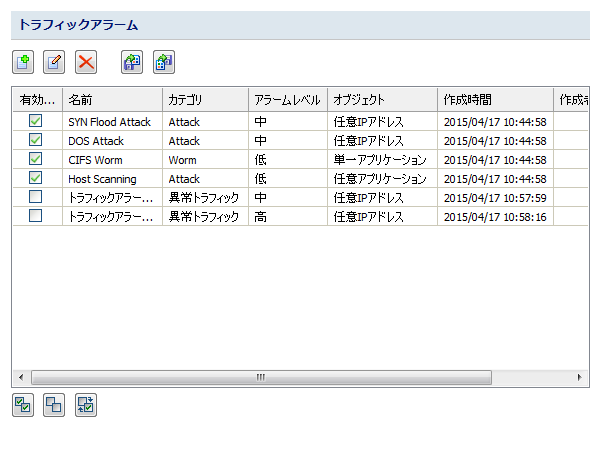Click the アラームレベル column header
The width and height of the screenshot is (600, 450).
point(287,100)
